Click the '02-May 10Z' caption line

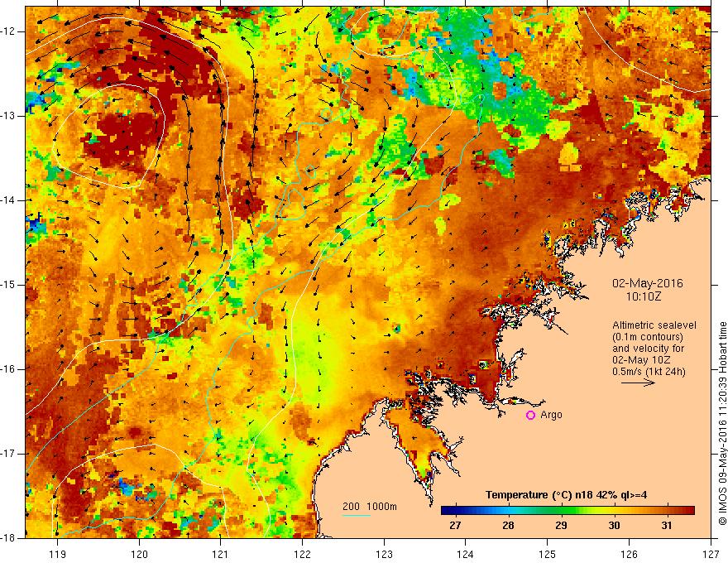(x=640, y=360)
